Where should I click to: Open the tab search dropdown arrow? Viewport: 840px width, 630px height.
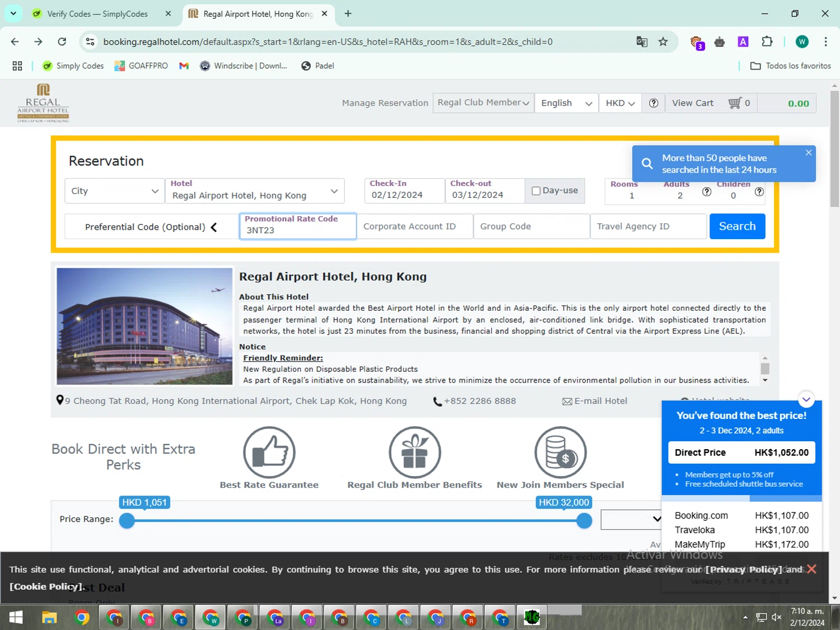pos(13,13)
